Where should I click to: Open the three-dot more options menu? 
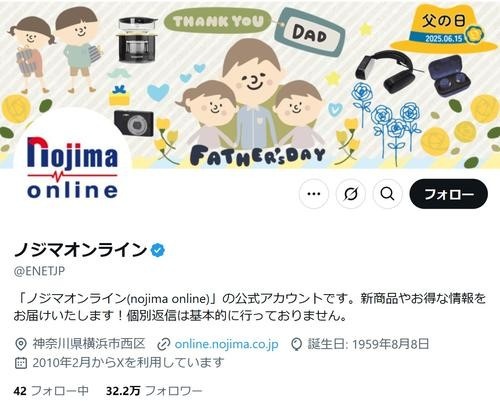tap(314, 194)
